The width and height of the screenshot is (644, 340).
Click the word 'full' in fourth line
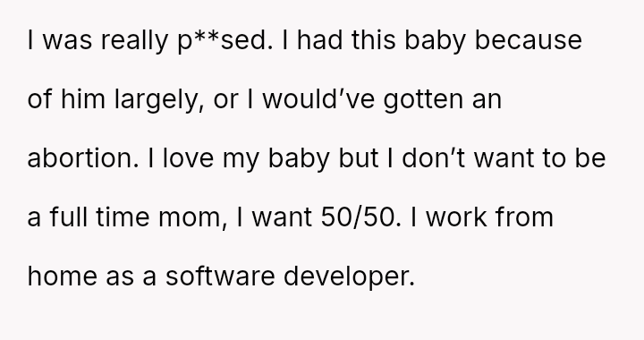[x=69, y=217]
